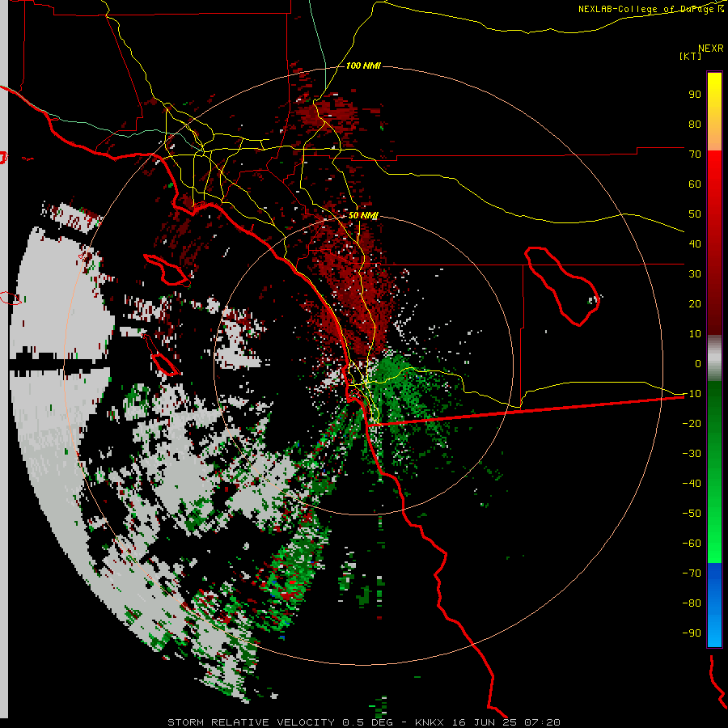Click the [KT] units label
728x728 pixels.
click(690, 56)
